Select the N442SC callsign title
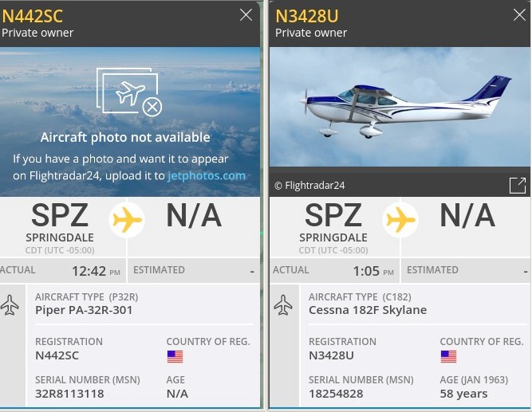532x412 pixels. coord(32,16)
